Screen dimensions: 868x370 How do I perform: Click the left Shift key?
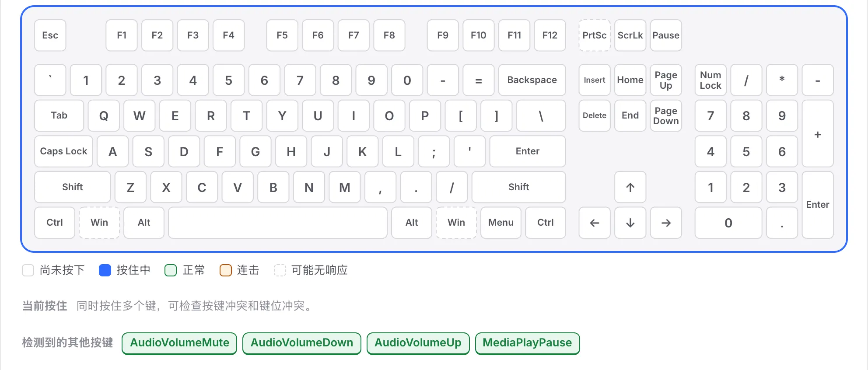tap(73, 187)
